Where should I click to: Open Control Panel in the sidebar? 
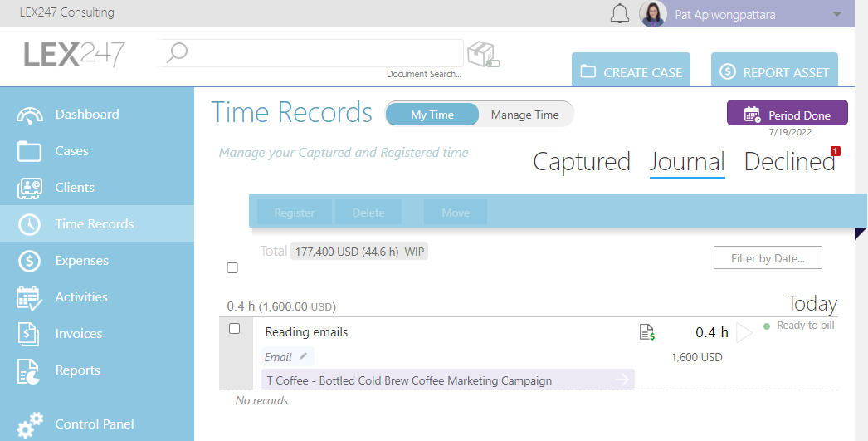point(97,424)
